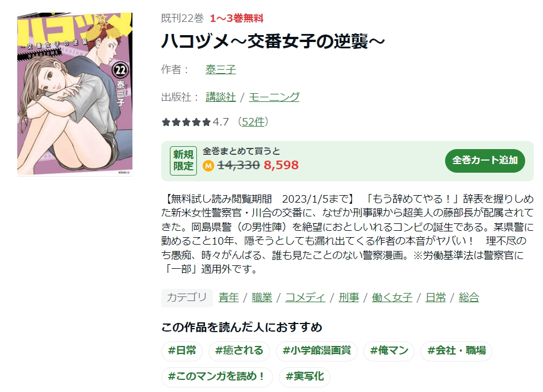Click the #癒される hashtag chip

point(239,351)
